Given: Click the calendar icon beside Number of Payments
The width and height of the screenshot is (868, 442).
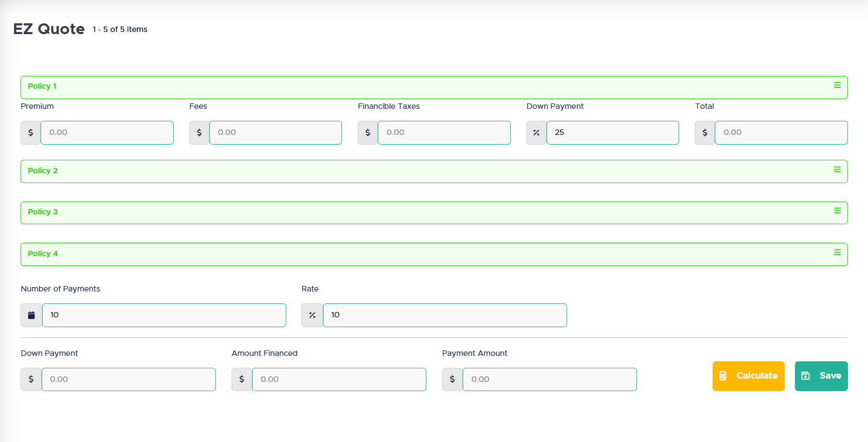Looking at the screenshot, I should coord(31,315).
